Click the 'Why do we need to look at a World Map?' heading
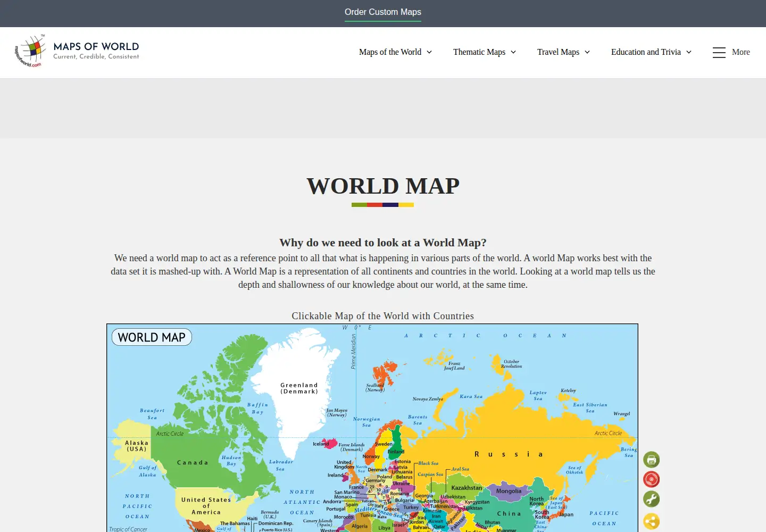This screenshot has height=532, width=766. [383, 243]
